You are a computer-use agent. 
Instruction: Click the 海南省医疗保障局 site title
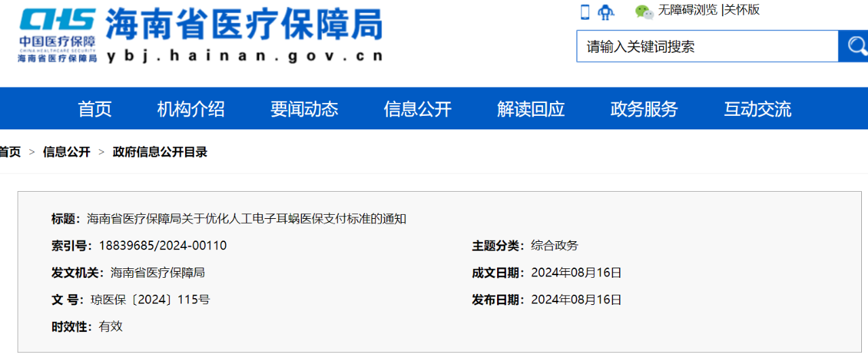pos(244,26)
